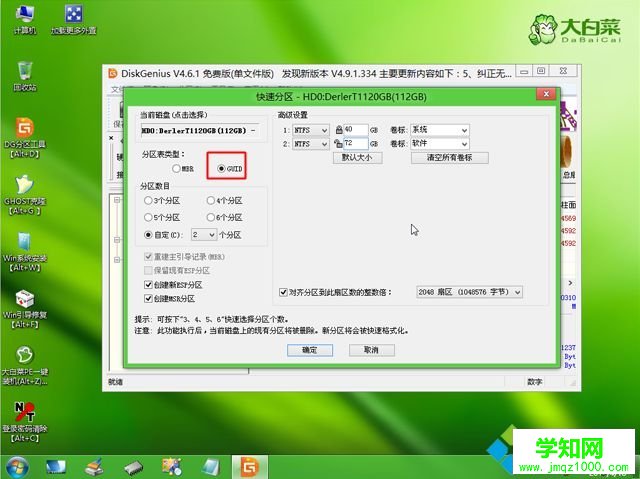Image resolution: width=640 pixels, height=479 pixels.
Task: Open 2048 扇区 alignment dropdown
Action: [469, 292]
